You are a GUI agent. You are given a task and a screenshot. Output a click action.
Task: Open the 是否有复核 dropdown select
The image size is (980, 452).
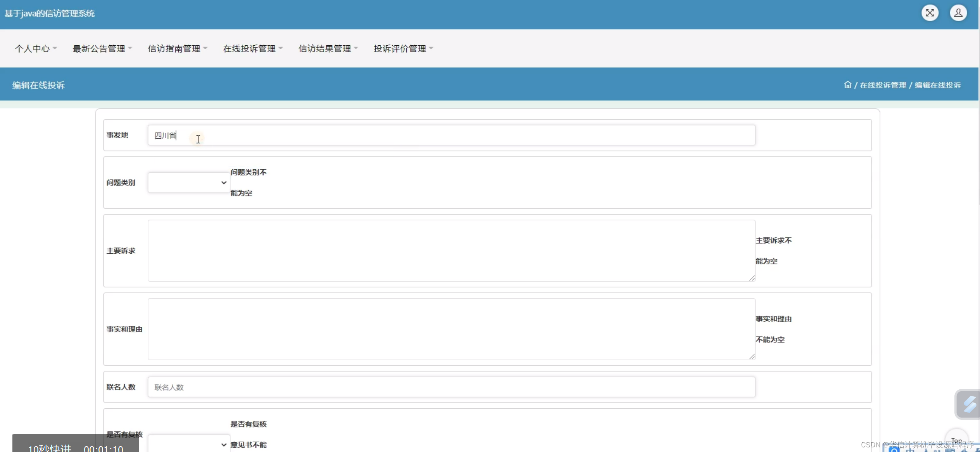[189, 444]
